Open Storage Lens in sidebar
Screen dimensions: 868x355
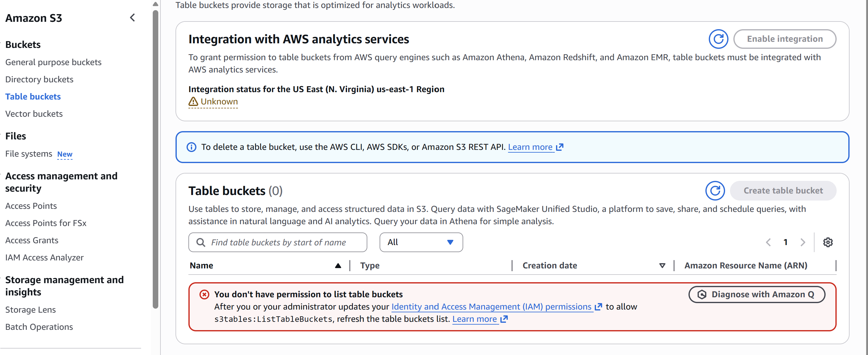click(30, 310)
